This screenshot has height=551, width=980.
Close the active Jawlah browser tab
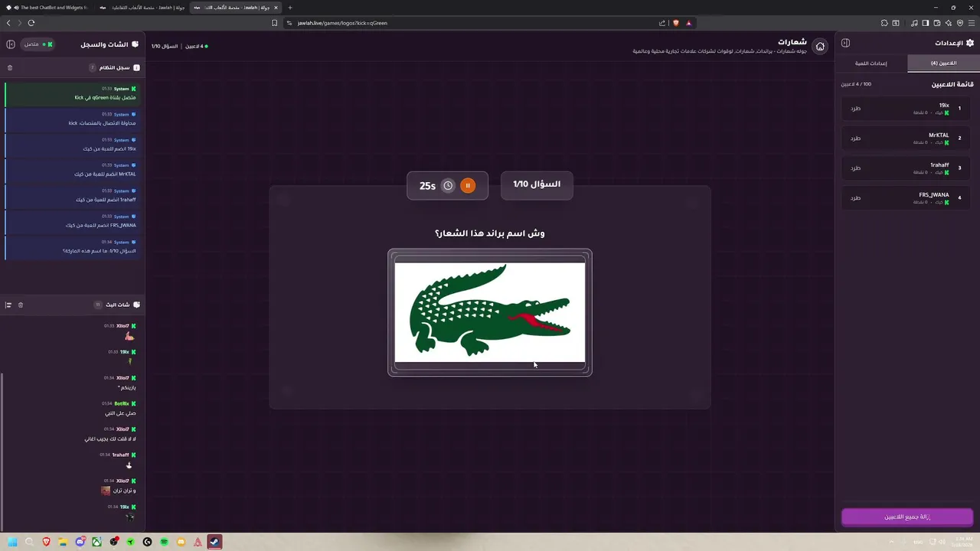tap(277, 7)
